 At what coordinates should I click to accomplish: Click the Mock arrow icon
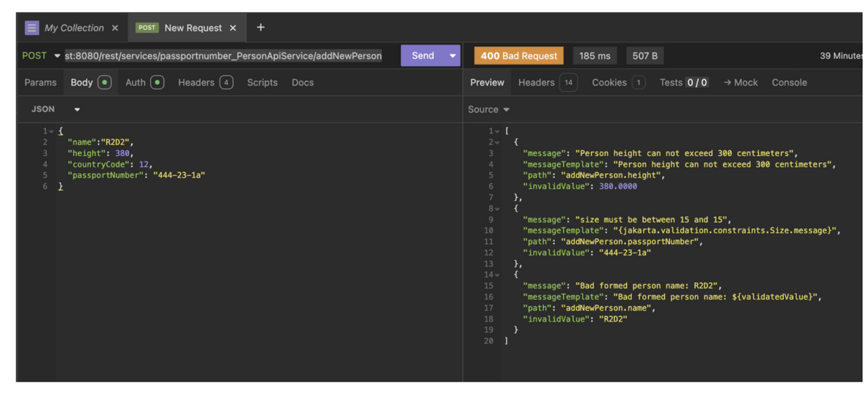click(x=728, y=82)
